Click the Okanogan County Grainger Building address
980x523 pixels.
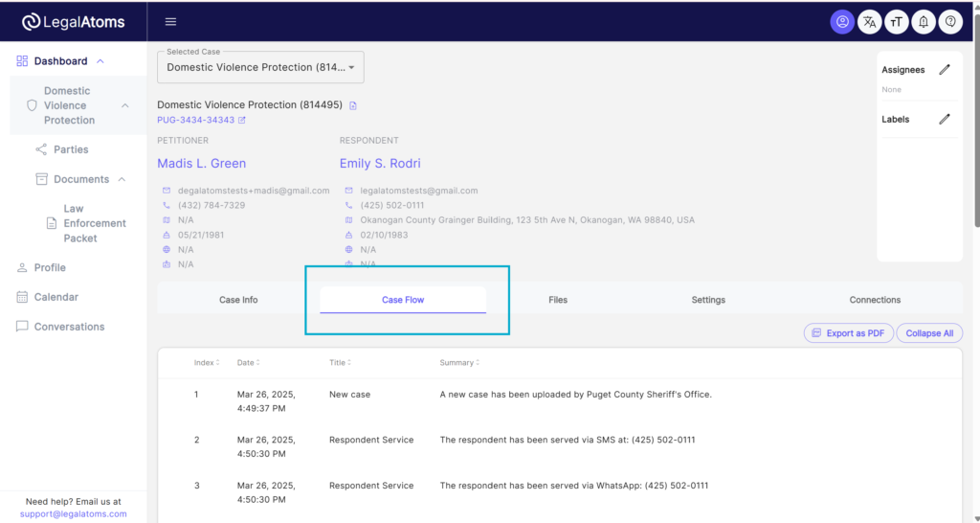pos(527,220)
